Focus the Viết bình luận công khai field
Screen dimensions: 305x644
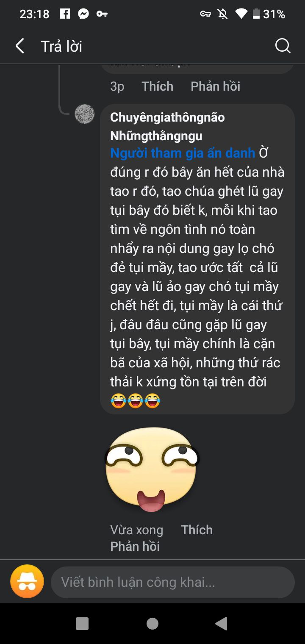coord(173,582)
